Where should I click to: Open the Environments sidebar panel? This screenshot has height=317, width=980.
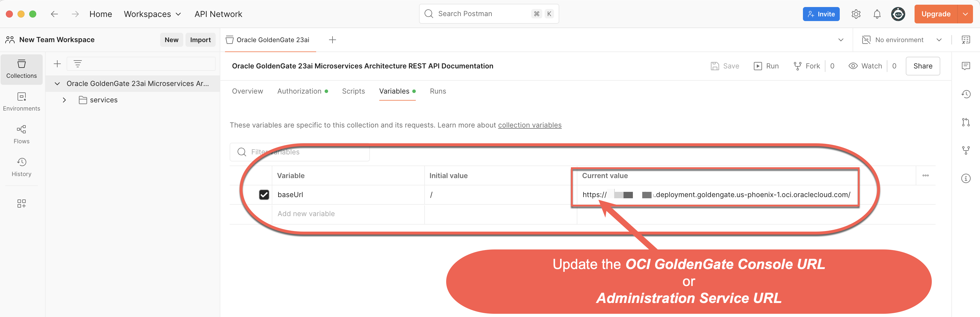(x=21, y=101)
